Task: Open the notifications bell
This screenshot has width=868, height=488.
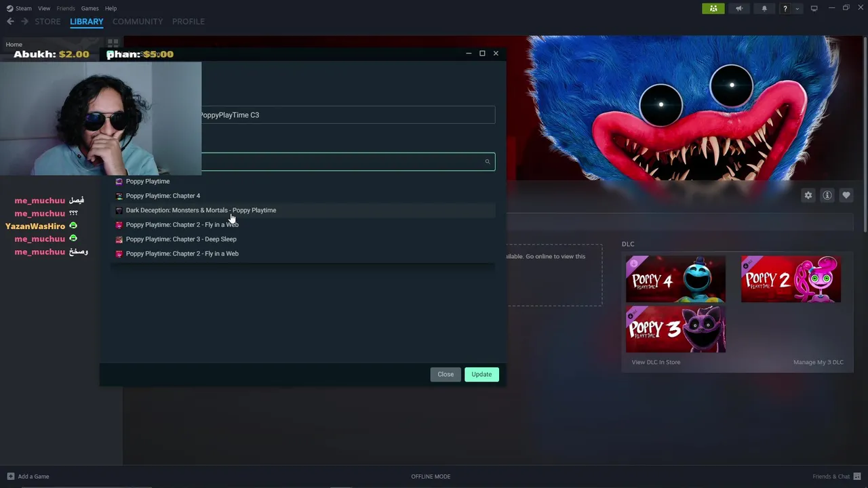Action: [764, 8]
